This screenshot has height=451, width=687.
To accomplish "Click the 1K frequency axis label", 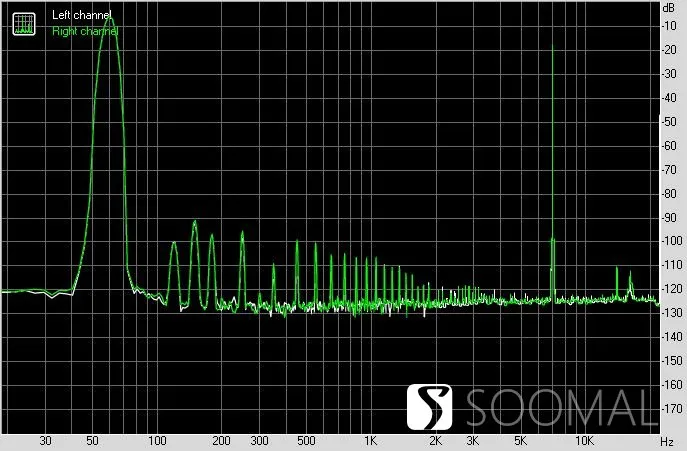I will [x=370, y=440].
